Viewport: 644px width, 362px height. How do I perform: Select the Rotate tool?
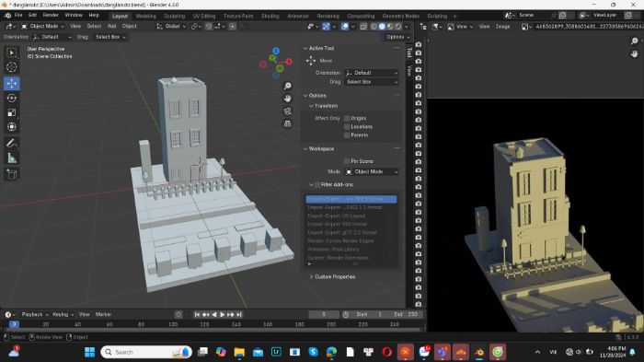[11, 98]
